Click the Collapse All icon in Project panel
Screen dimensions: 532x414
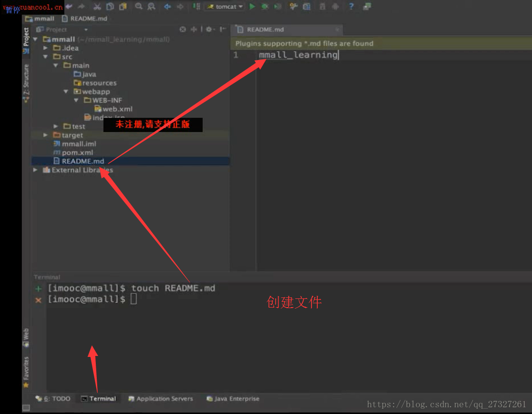[x=194, y=29]
